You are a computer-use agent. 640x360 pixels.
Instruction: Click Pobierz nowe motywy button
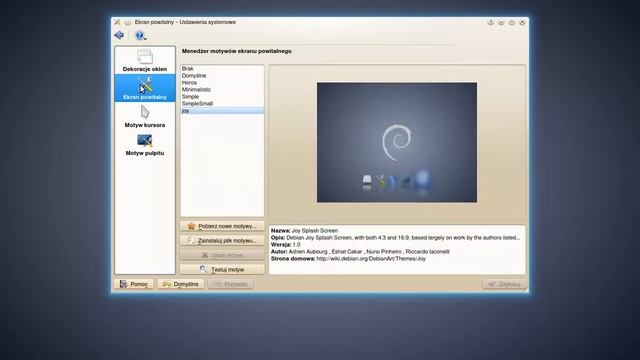(222, 226)
